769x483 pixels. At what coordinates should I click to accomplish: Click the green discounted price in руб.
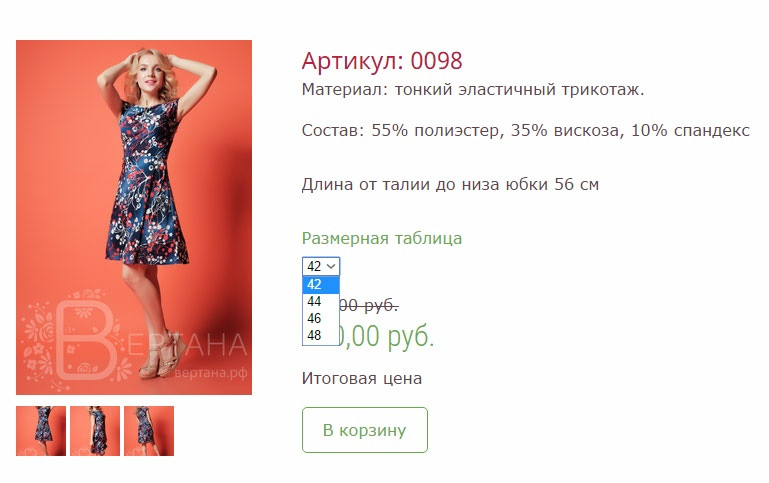(x=387, y=336)
